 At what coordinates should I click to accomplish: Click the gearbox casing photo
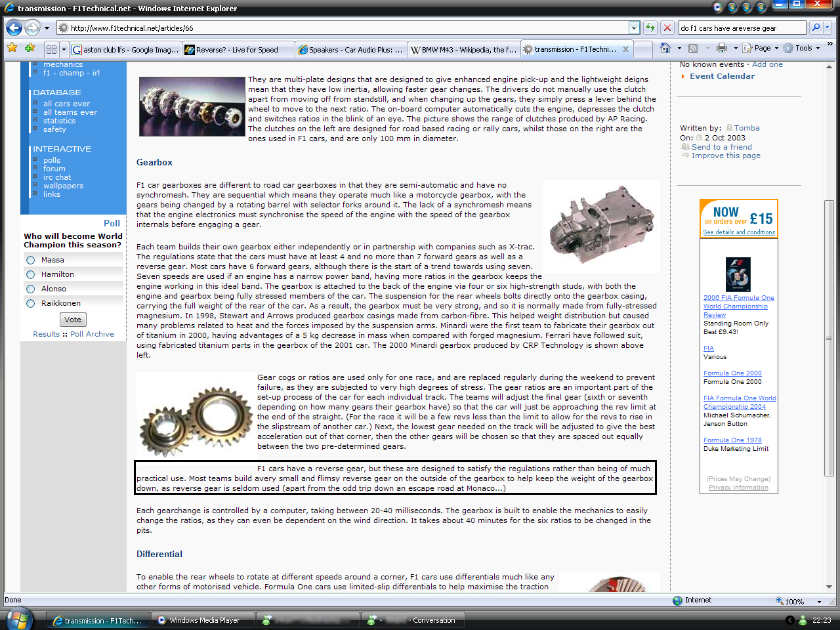click(x=601, y=226)
